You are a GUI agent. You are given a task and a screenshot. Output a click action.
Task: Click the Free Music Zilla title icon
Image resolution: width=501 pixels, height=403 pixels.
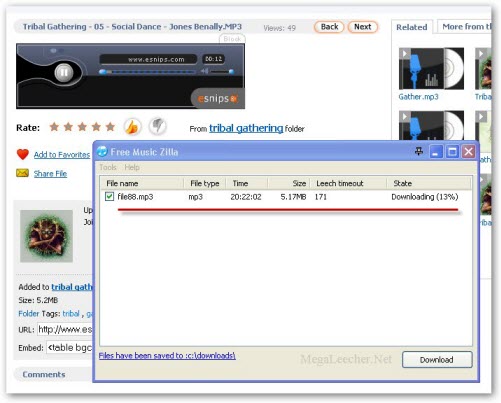102,151
